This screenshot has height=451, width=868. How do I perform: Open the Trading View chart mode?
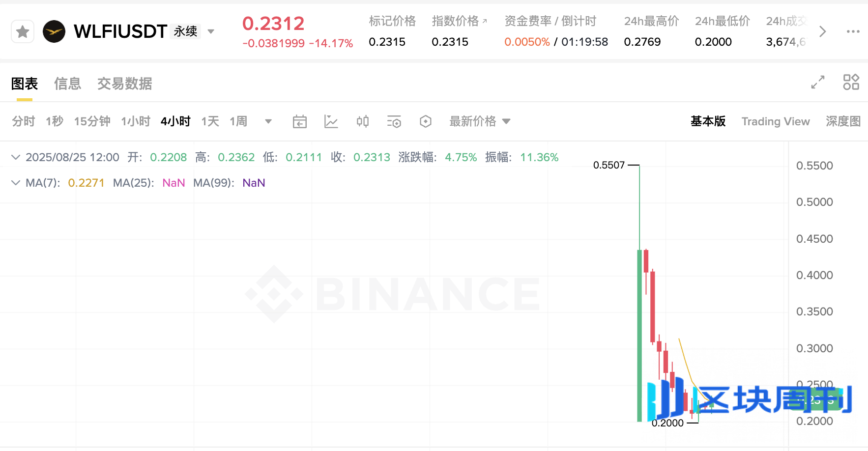click(776, 121)
